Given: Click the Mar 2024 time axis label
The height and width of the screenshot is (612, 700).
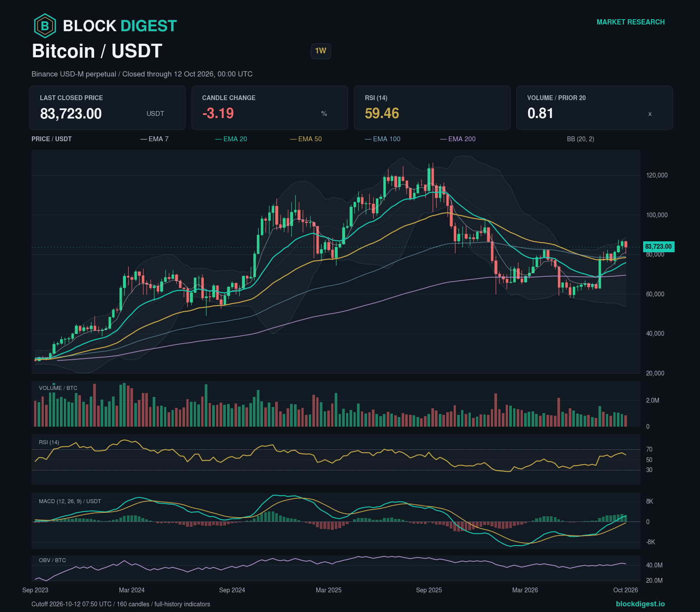Looking at the screenshot, I should (132, 590).
